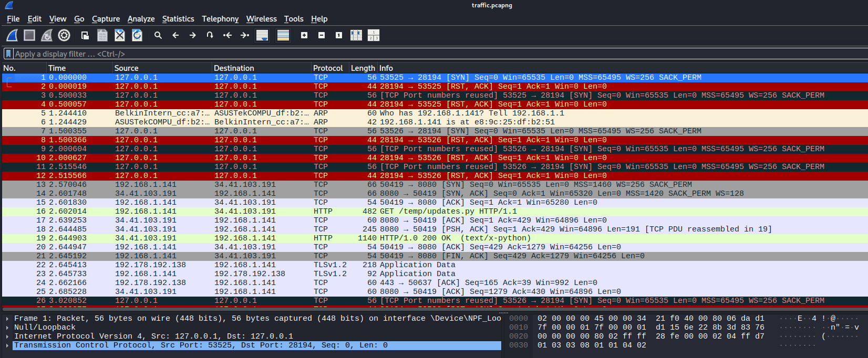Screen dimensions: 868x358
Task: Select packet 16 HTTP GET /temp/updates.py
Action: pos(435,211)
